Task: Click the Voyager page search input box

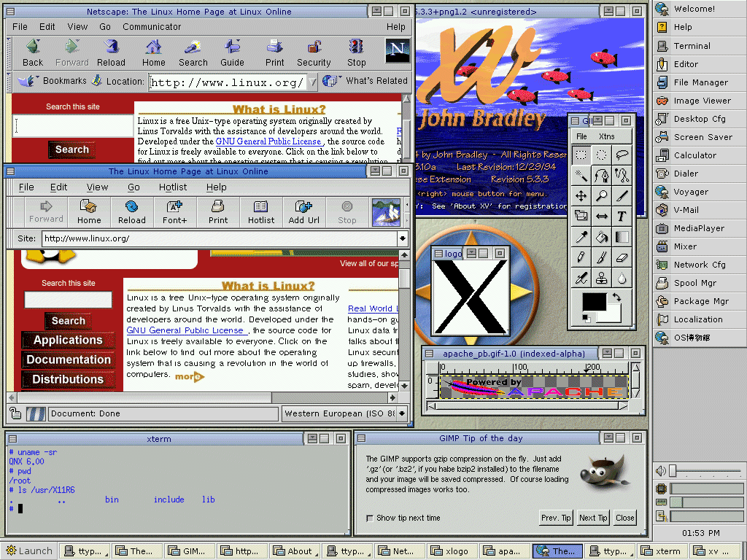Action: click(x=68, y=300)
